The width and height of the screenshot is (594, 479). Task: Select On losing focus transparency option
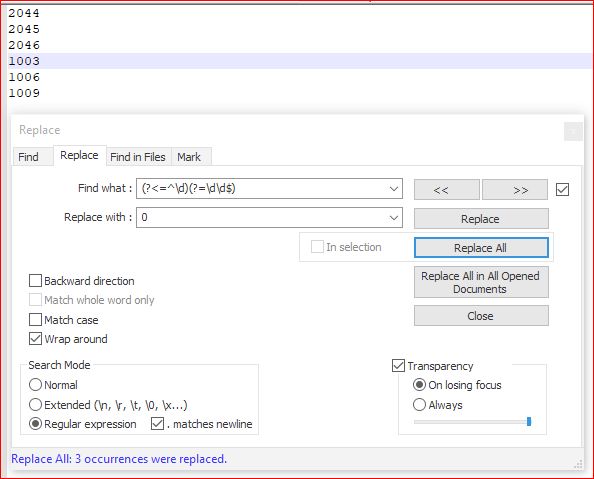click(419, 385)
